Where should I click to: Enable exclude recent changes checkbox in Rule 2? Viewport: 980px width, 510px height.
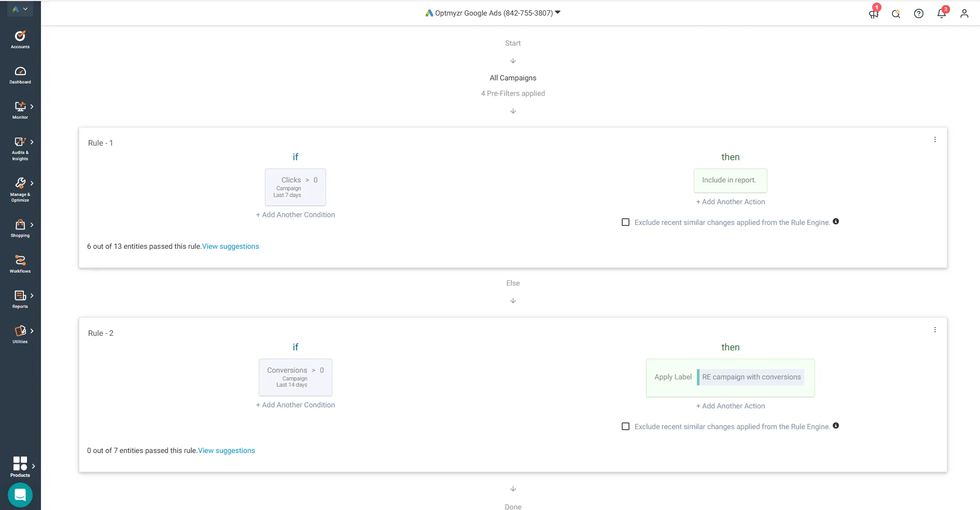[x=625, y=427]
